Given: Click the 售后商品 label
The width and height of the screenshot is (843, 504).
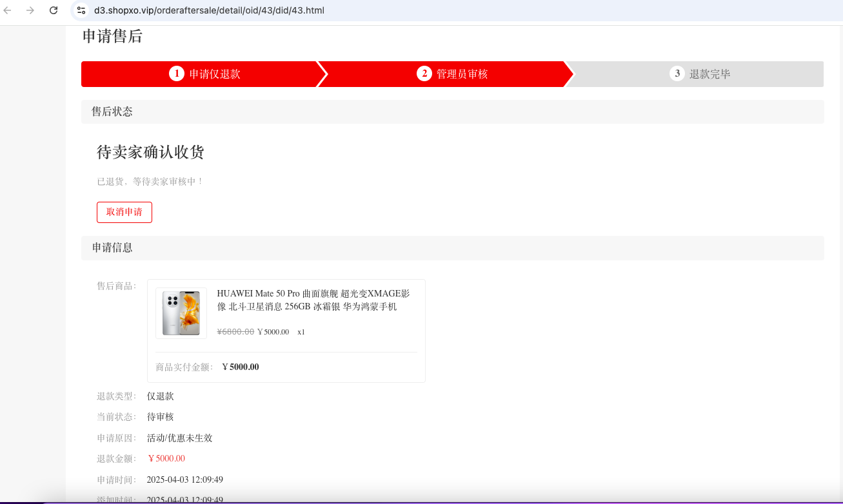Looking at the screenshot, I should 117,286.
